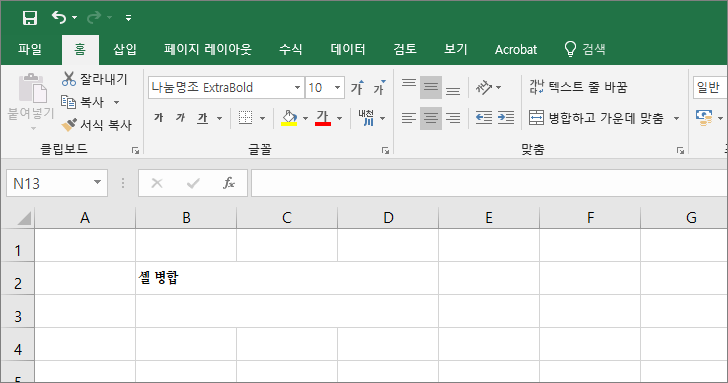
Task: Open the underline style dropdown arrow
Action: point(219,118)
